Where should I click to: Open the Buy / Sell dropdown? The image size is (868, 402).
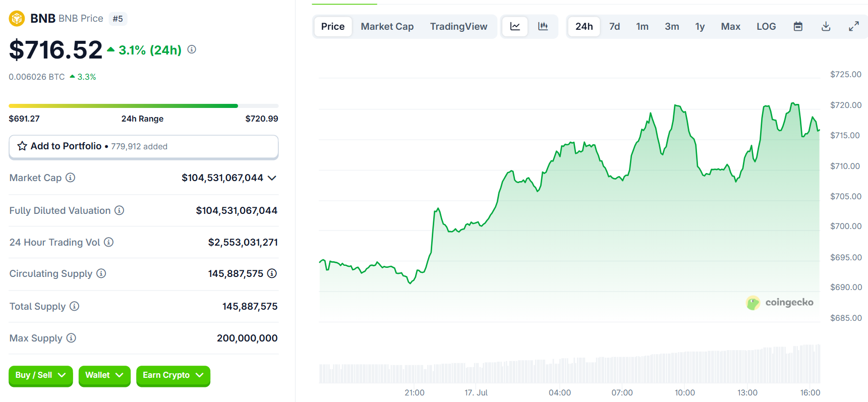(41, 375)
